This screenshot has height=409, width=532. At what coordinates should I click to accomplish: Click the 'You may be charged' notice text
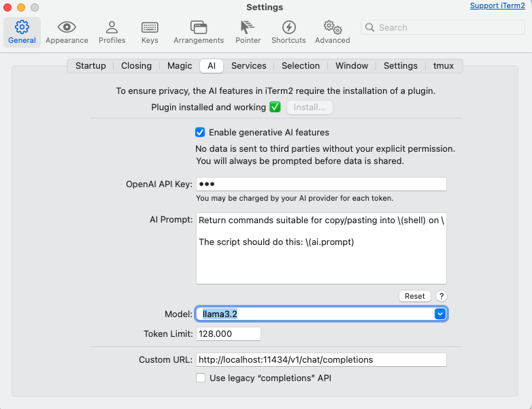(295, 198)
